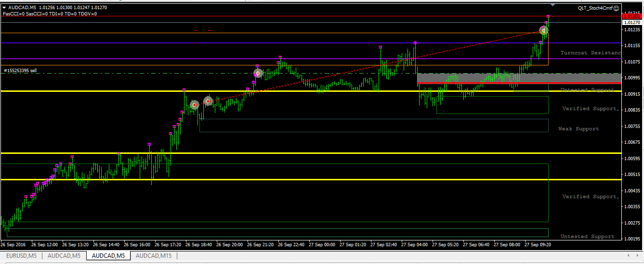Click the upper Untested Support label near 1.00915
The height and width of the screenshot is (264, 644).
[587, 90]
